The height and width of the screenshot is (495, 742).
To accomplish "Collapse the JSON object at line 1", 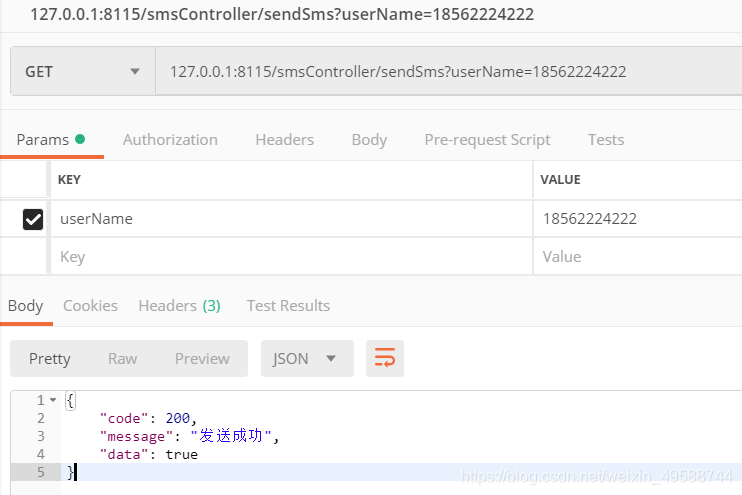I will [53, 400].
